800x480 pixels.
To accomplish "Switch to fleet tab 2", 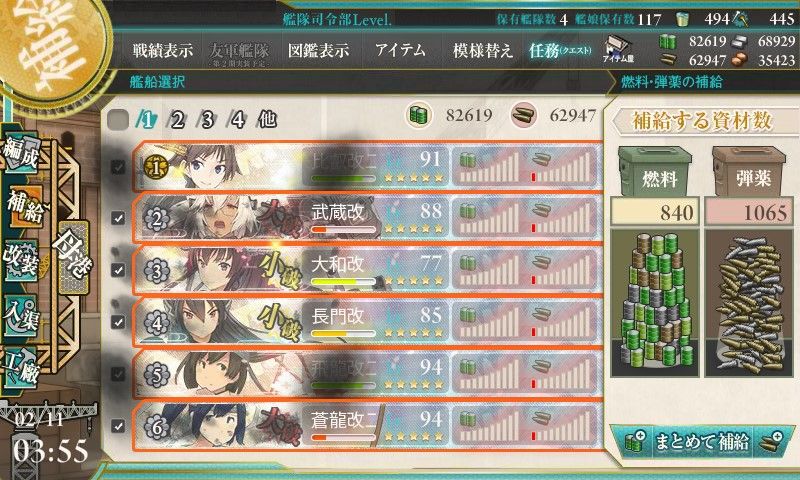I will [177, 120].
